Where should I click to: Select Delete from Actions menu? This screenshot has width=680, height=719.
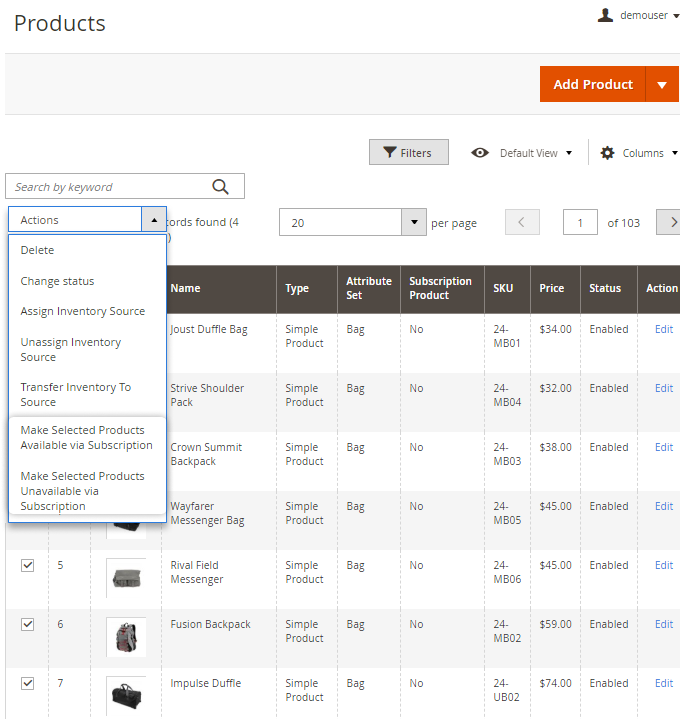[x=38, y=250]
